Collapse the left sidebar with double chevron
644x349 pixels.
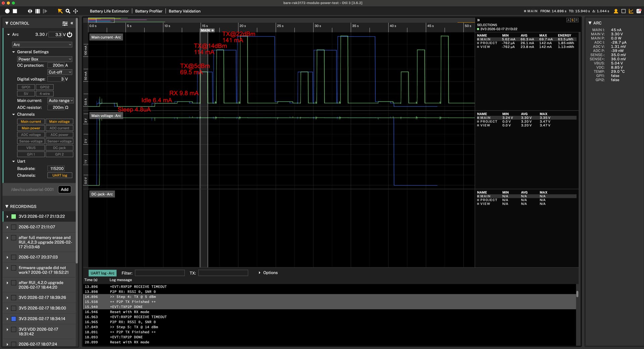(72, 23)
